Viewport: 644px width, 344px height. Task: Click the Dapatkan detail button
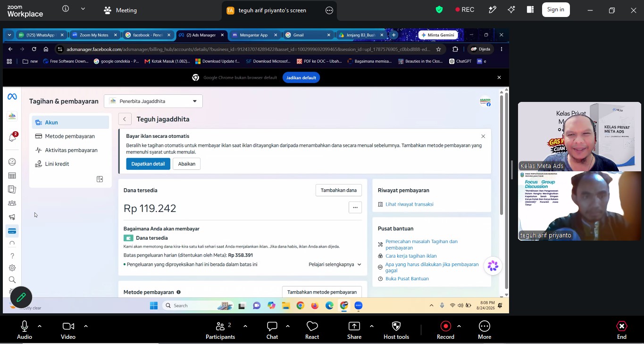[x=148, y=164]
